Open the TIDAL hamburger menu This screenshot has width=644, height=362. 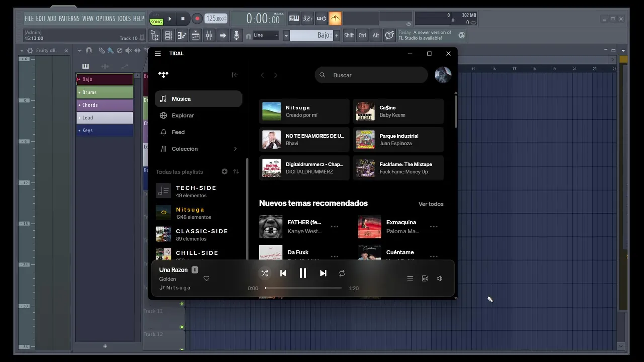158,54
